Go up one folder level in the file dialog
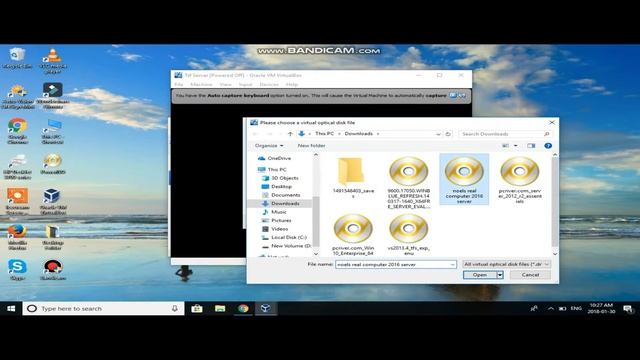 coord(290,134)
